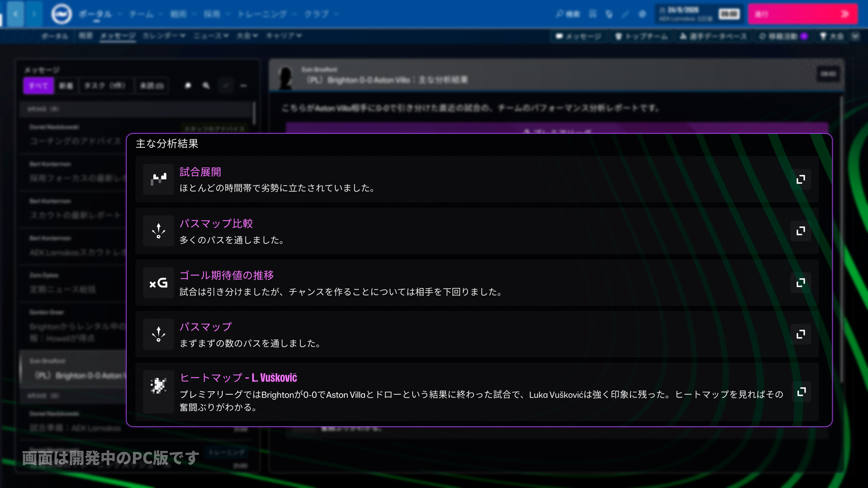Select the すべて filter in message list
This screenshot has height=488, width=868.
(x=38, y=86)
